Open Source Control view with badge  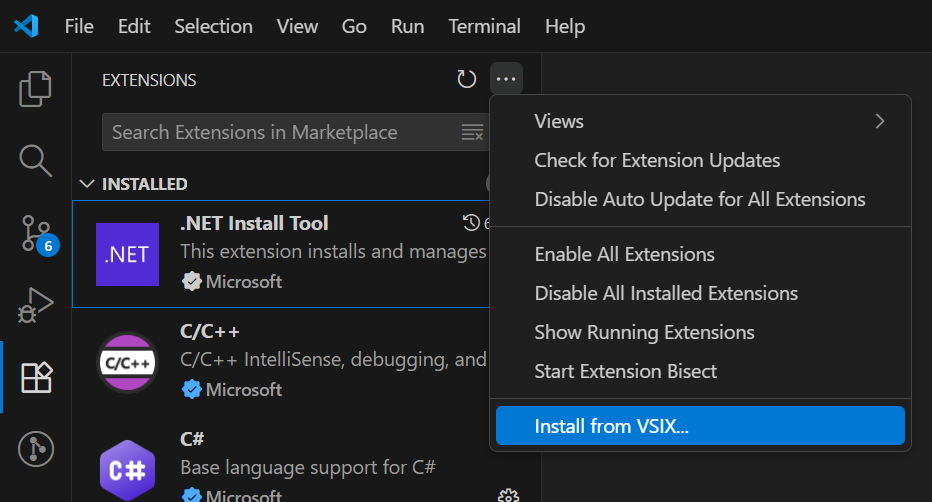[x=36, y=233]
